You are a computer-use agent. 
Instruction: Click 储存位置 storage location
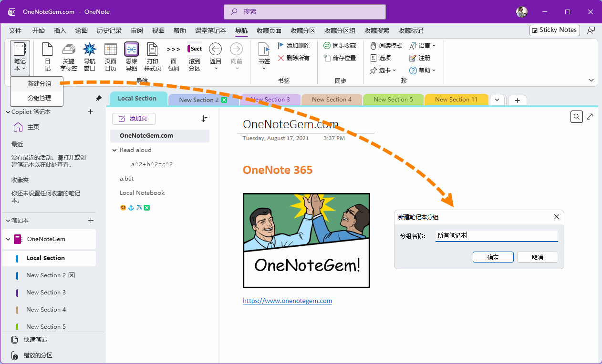[x=340, y=58]
